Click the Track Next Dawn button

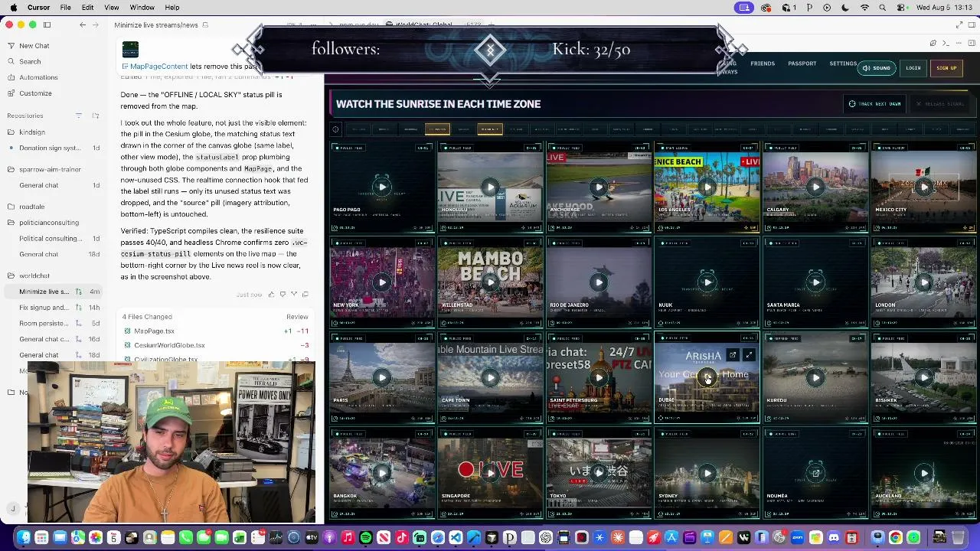coord(875,104)
